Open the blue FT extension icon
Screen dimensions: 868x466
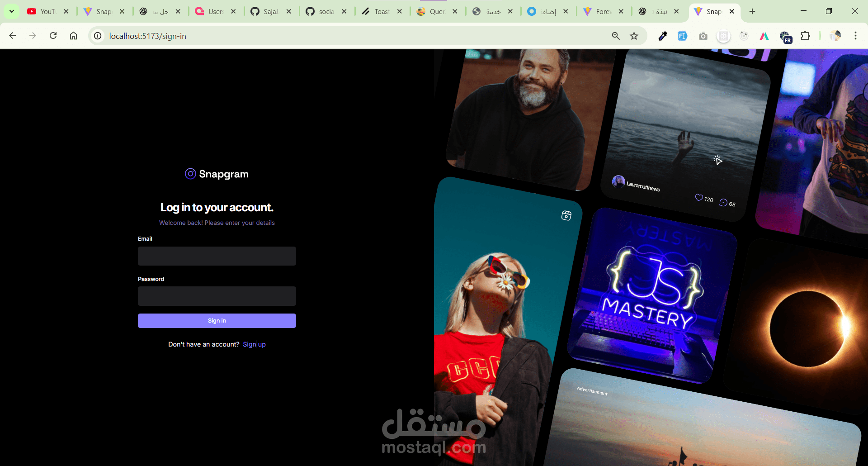[x=683, y=36]
